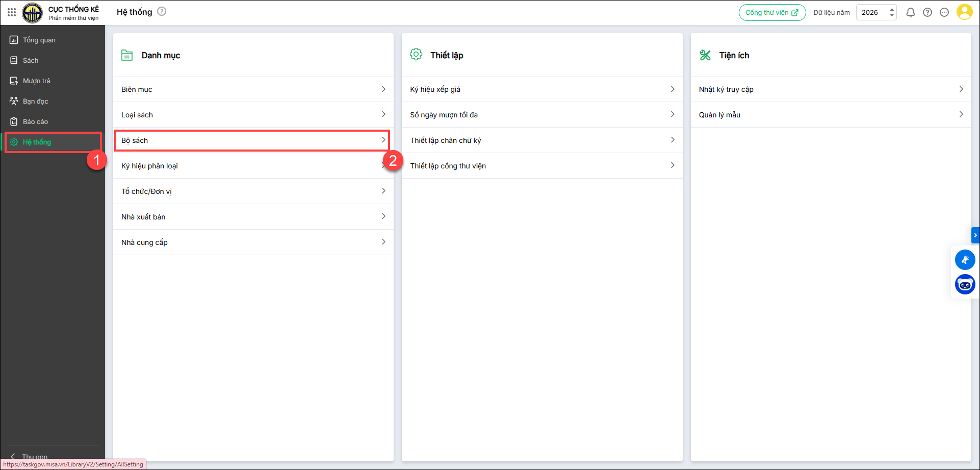Select Báo cáo in the sidebar
This screenshot has height=470, width=980.
pyautogui.click(x=35, y=121)
